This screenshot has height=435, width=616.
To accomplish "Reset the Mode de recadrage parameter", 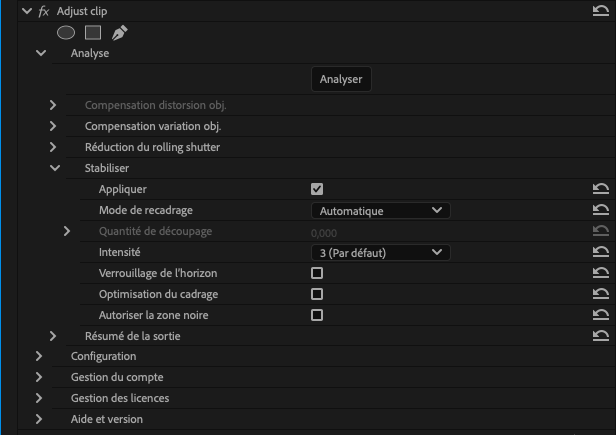I will pyautogui.click(x=600, y=210).
